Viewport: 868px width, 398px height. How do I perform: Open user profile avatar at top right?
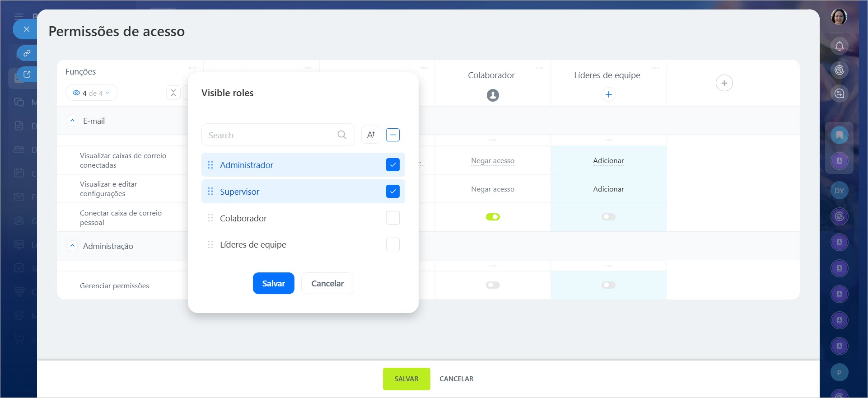(839, 17)
